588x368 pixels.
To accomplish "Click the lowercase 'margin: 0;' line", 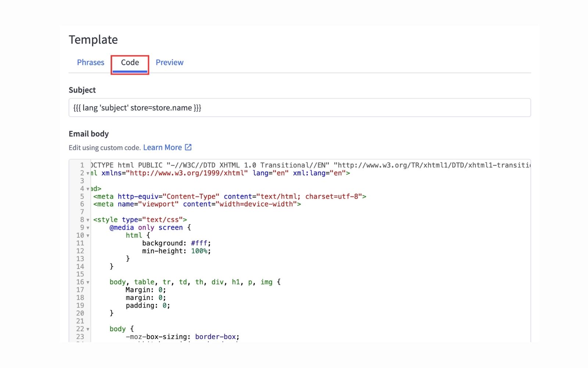I will 146,298.
